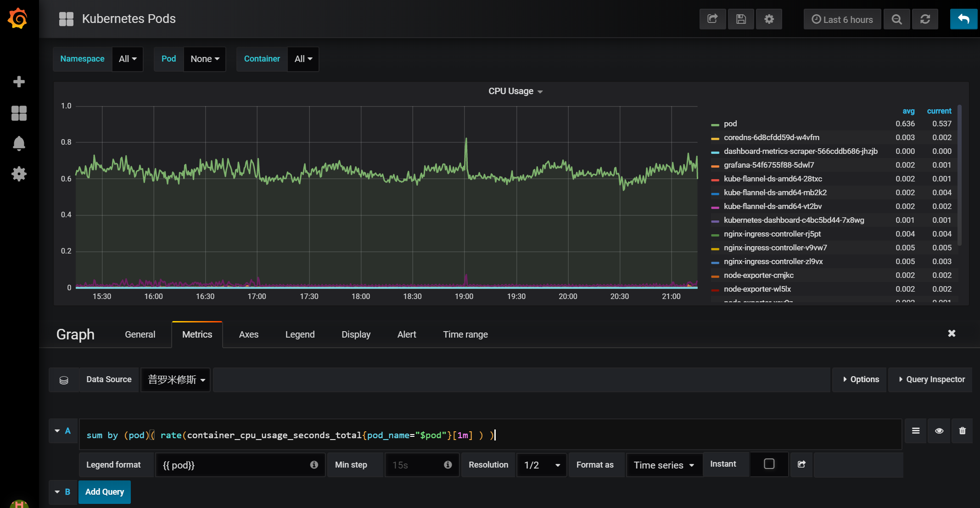Toggle the kube-flannel-ds-amd64-mb2k2 legend series

(775, 192)
